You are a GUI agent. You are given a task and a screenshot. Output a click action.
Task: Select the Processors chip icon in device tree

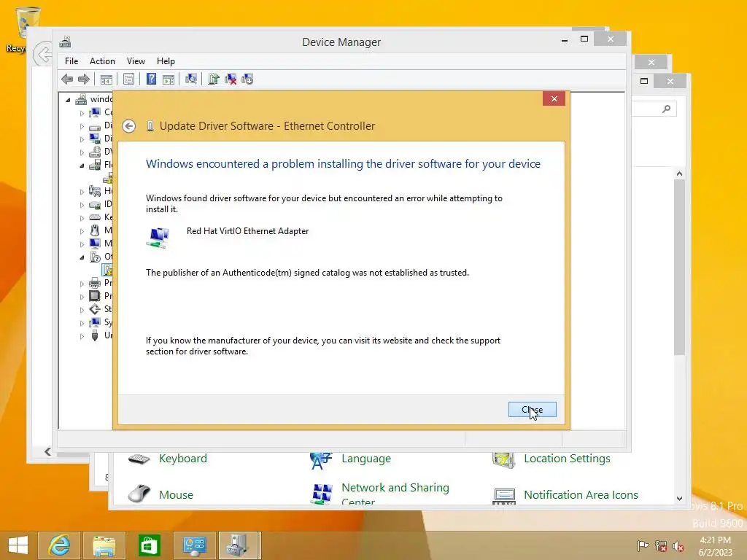pyautogui.click(x=95, y=296)
